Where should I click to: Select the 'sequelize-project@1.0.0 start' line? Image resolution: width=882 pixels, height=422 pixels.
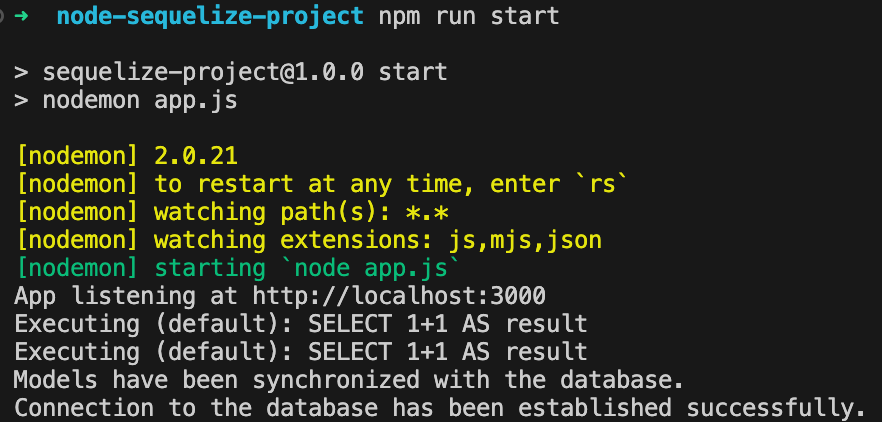coord(231,73)
